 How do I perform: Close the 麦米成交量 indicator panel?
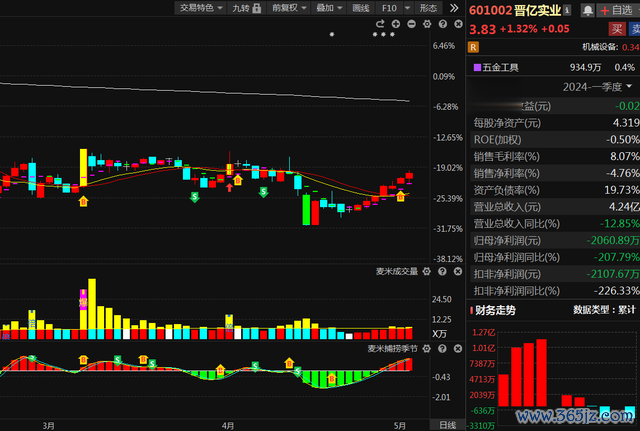[458, 271]
